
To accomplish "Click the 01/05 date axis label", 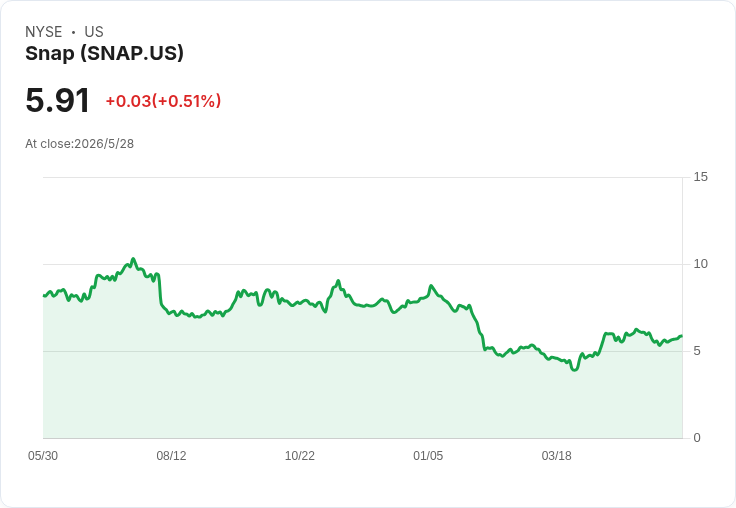I will click(x=428, y=456).
